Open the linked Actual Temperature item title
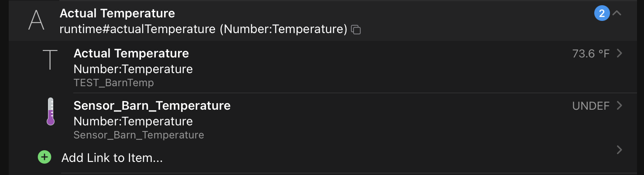Image resolution: width=644 pixels, height=175 pixels. click(131, 54)
